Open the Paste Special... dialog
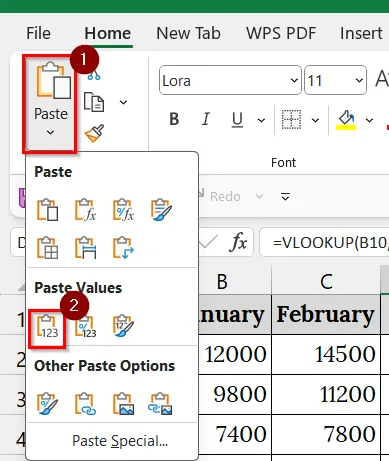This screenshot has height=461, width=389. click(120, 441)
